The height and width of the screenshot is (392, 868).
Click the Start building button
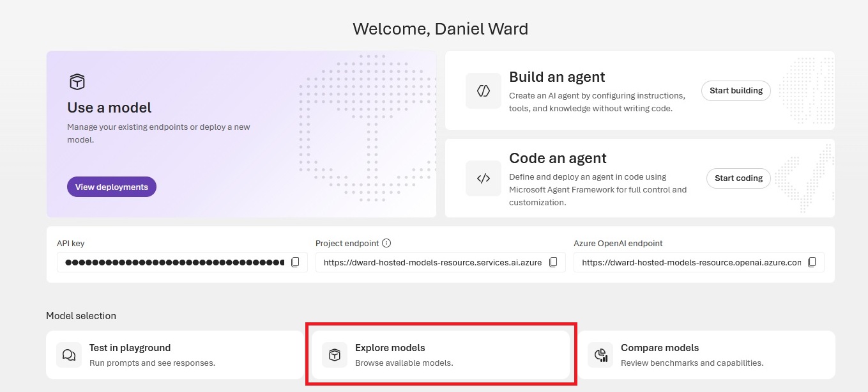[736, 91]
